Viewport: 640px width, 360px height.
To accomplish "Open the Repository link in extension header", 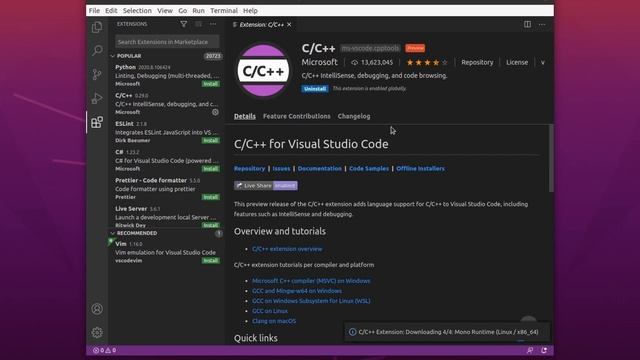I will click(x=477, y=62).
